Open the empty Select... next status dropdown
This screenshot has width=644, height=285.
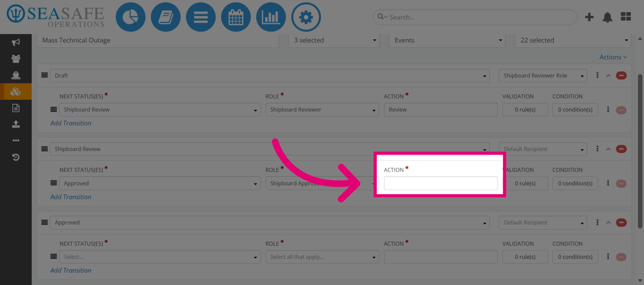pos(160,257)
